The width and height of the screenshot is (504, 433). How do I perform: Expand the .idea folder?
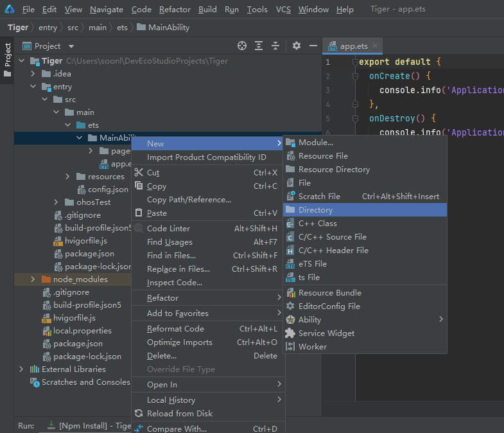pyautogui.click(x=33, y=74)
